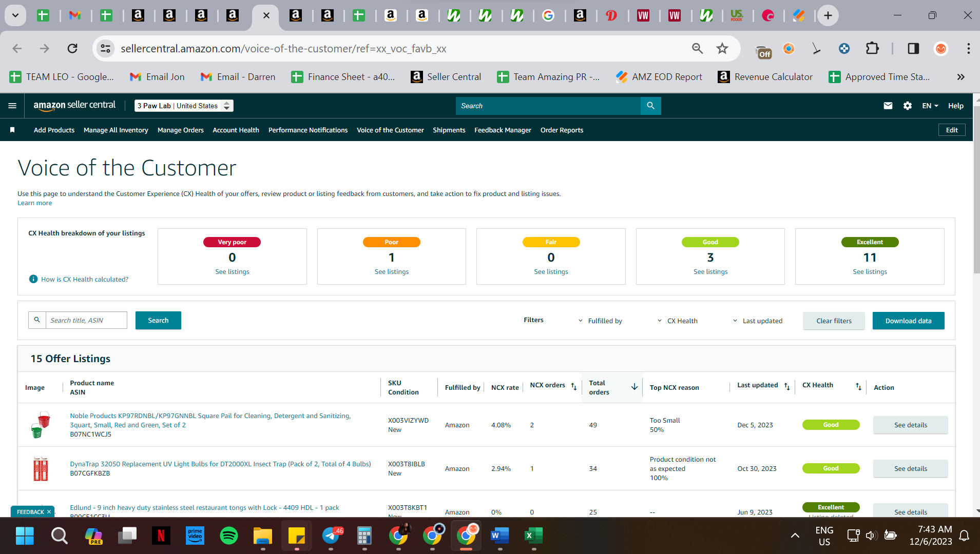The width and height of the screenshot is (980, 554).
Task: Expand the Last updated filter
Action: pyautogui.click(x=757, y=321)
